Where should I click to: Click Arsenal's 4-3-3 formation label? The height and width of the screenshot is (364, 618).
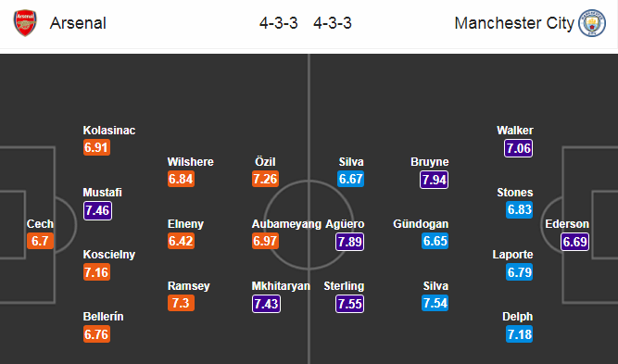[279, 23]
